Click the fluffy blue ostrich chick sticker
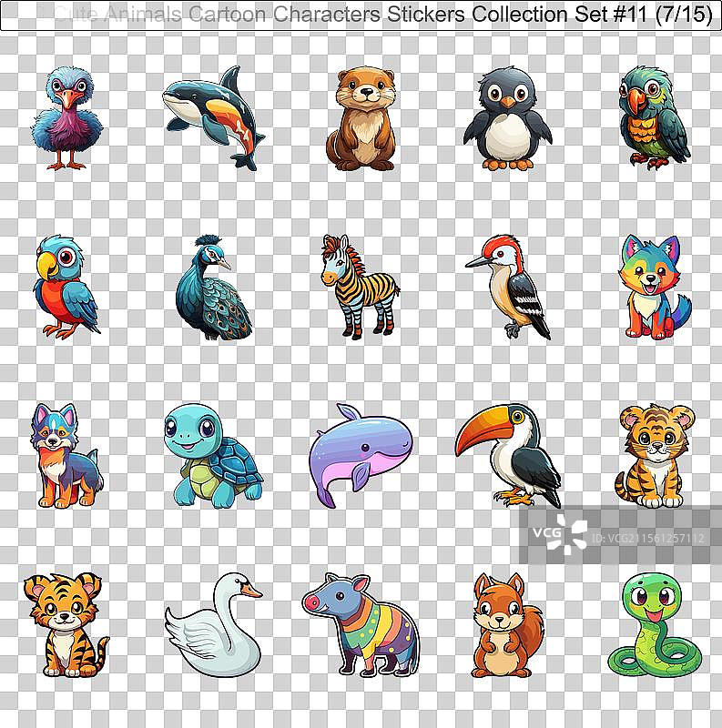Viewport: 722px width, 728px height. (x=66, y=118)
